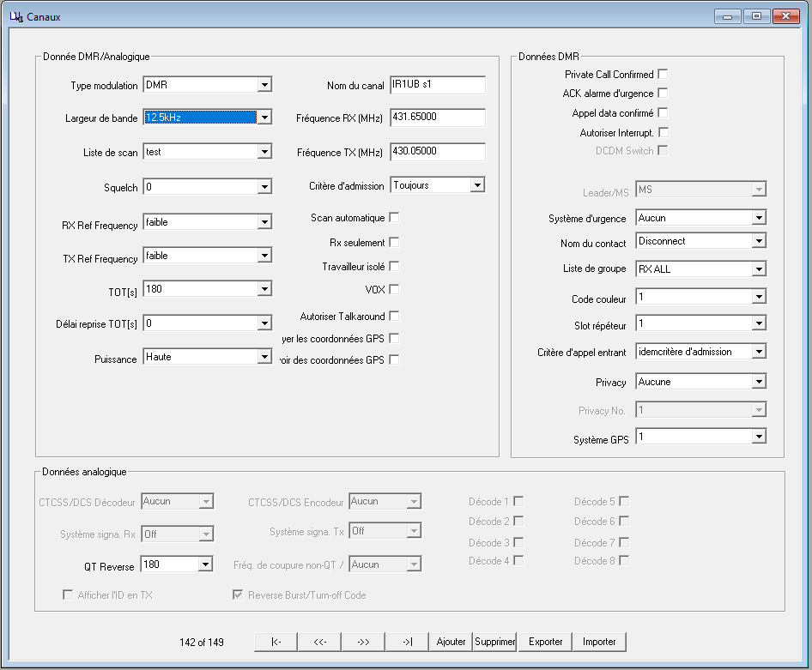812x670 pixels.
Task: Go to next channel with ->> button
Action: click(x=364, y=642)
